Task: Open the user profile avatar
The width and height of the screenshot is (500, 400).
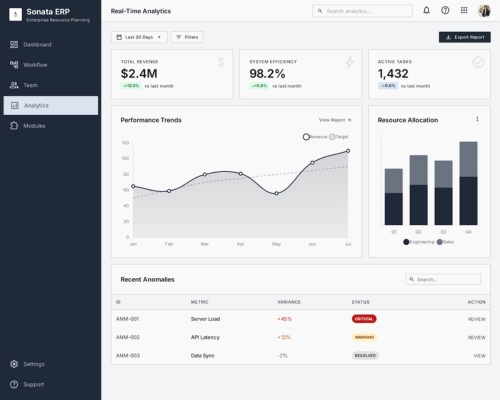Action: tap(484, 11)
